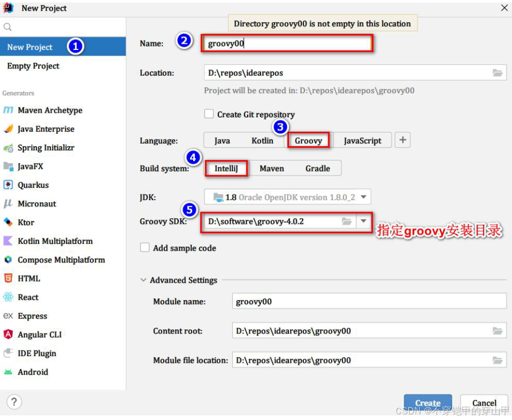The height and width of the screenshot is (420, 512).
Task: Open the Groovy SDK dropdown arrow
Action: 363,221
